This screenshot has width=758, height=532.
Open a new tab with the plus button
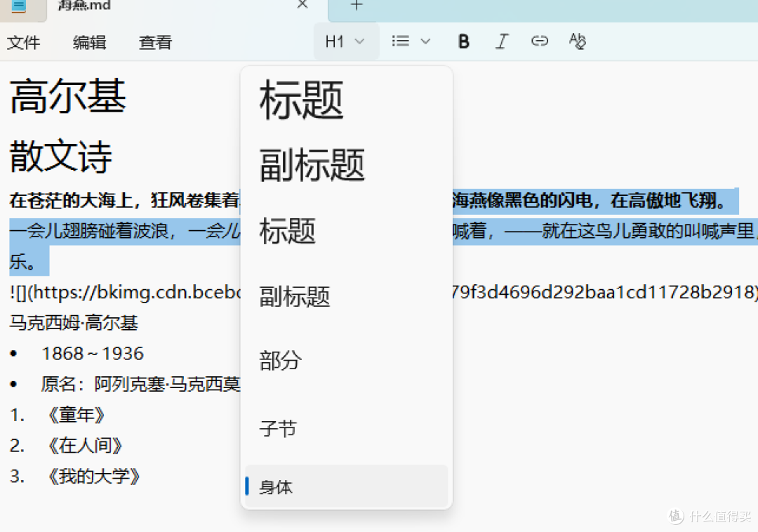click(x=356, y=6)
